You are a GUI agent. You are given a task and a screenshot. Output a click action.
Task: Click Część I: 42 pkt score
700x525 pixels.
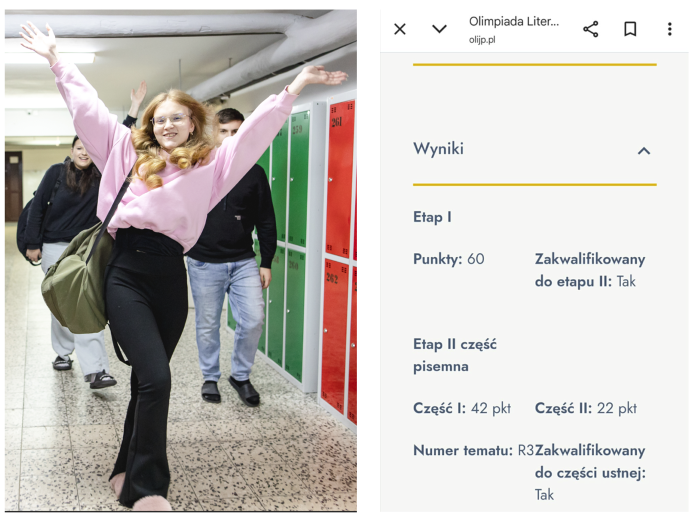click(x=462, y=408)
